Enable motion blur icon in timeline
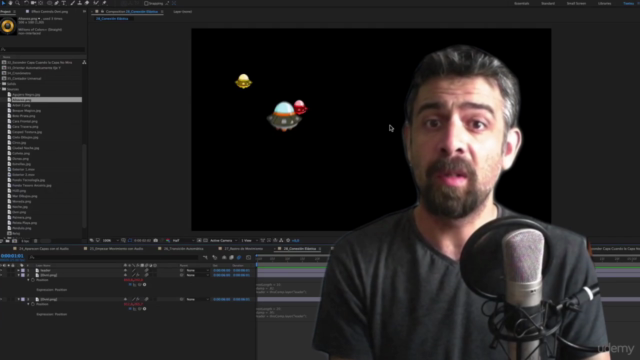This screenshot has width=640, height=360. (239, 258)
